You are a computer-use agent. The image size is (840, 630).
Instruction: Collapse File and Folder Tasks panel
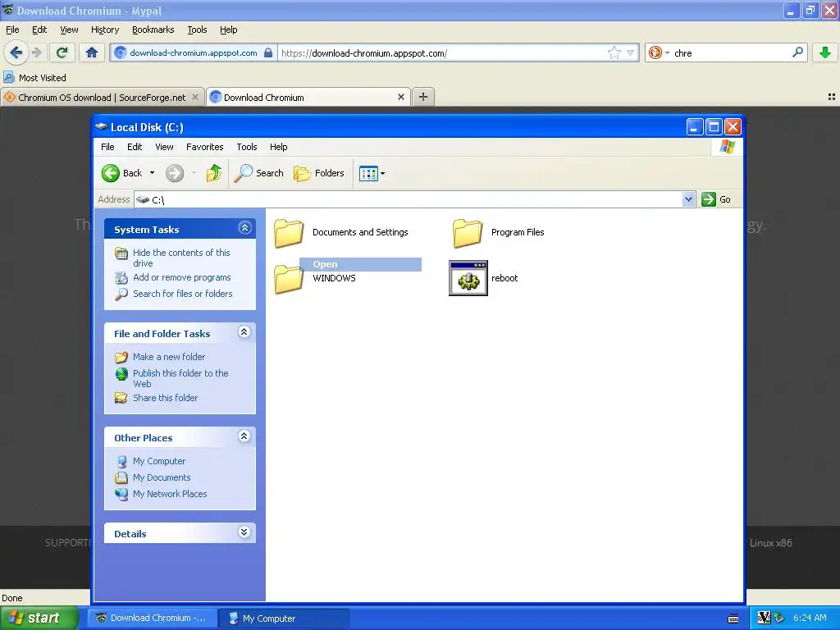pyautogui.click(x=244, y=332)
